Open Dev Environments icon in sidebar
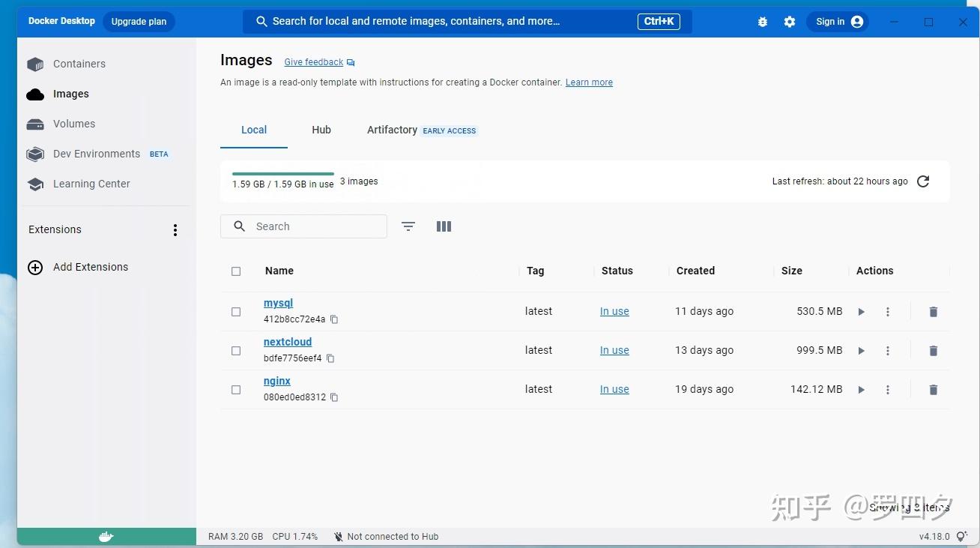This screenshot has width=980, height=548. (35, 154)
